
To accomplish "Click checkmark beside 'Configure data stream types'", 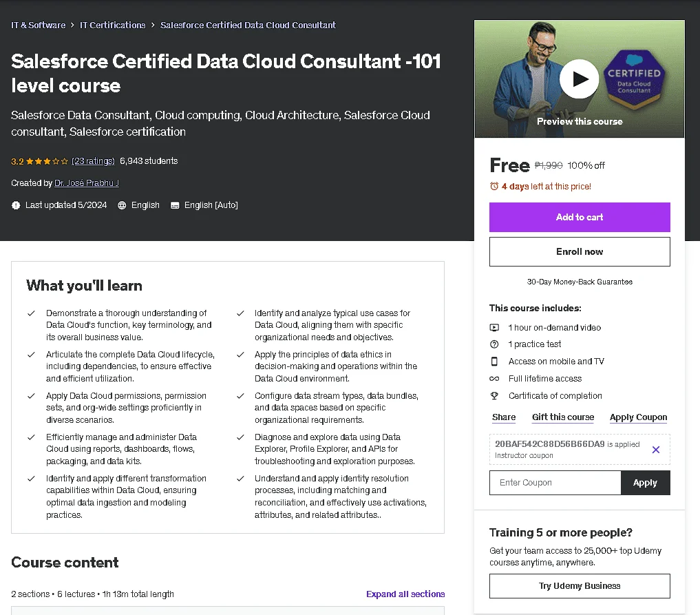I will (x=240, y=396).
